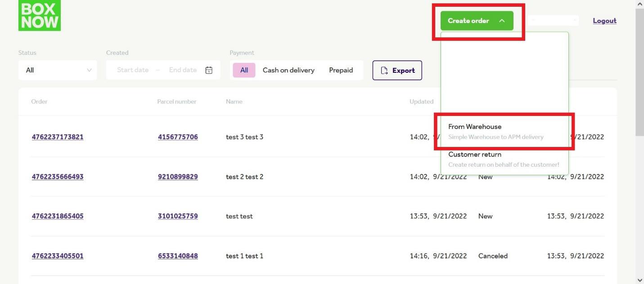This screenshot has width=644, height=284.
Task: Select Cash on delivery payment filter
Action: pos(288,70)
